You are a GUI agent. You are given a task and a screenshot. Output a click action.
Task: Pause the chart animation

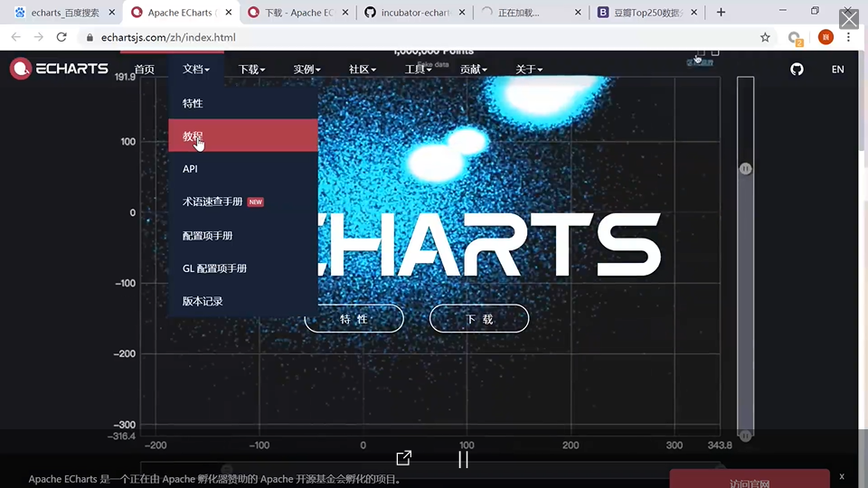click(x=463, y=459)
